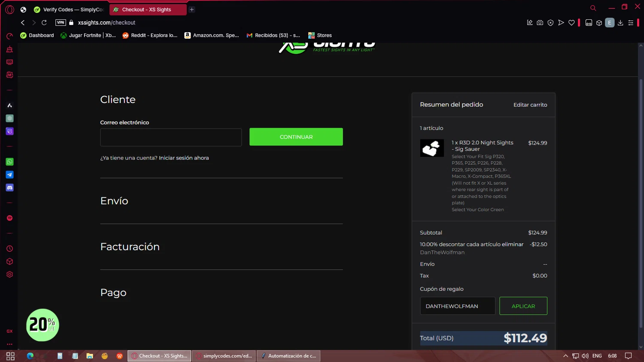This screenshot has height=362, width=644.
Task: Open History clock icon in sidebar
Action: 9,249
